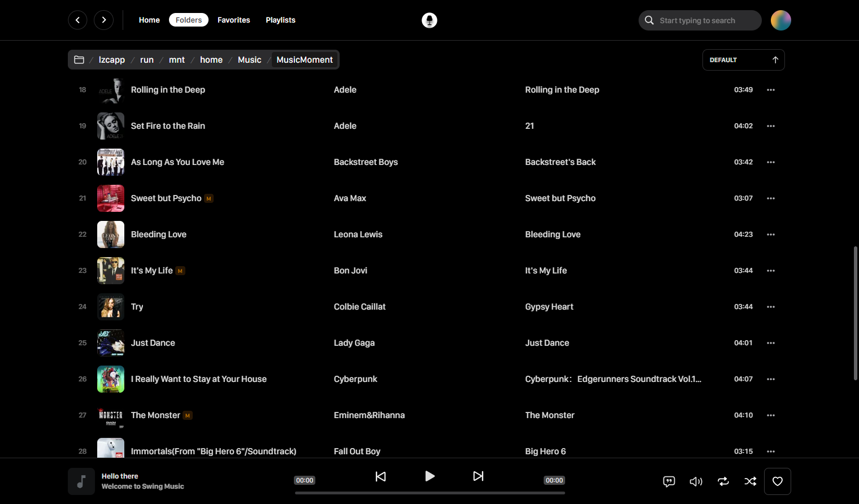The image size is (859, 504).
Task: Play the current track
Action: click(429, 476)
